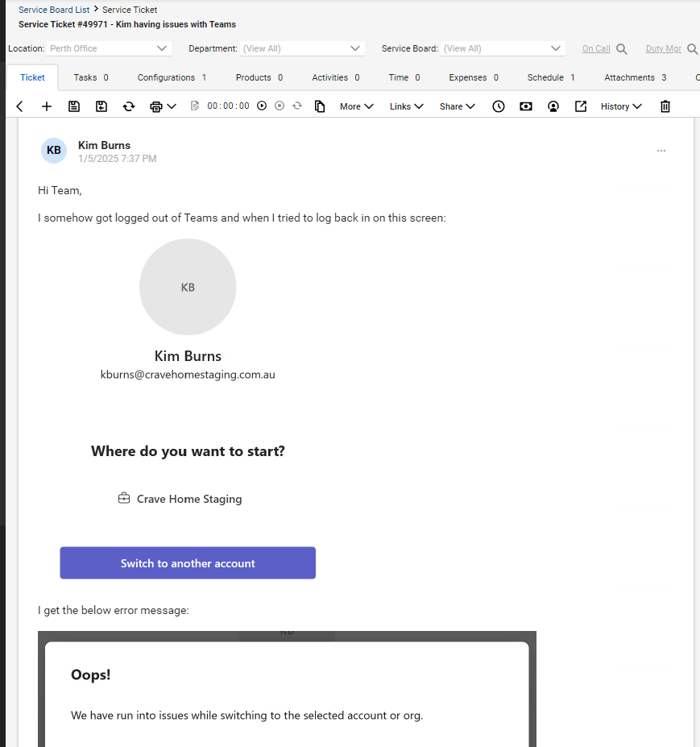The width and height of the screenshot is (700, 747).
Task: Open the Attachments tab
Action: (636, 77)
